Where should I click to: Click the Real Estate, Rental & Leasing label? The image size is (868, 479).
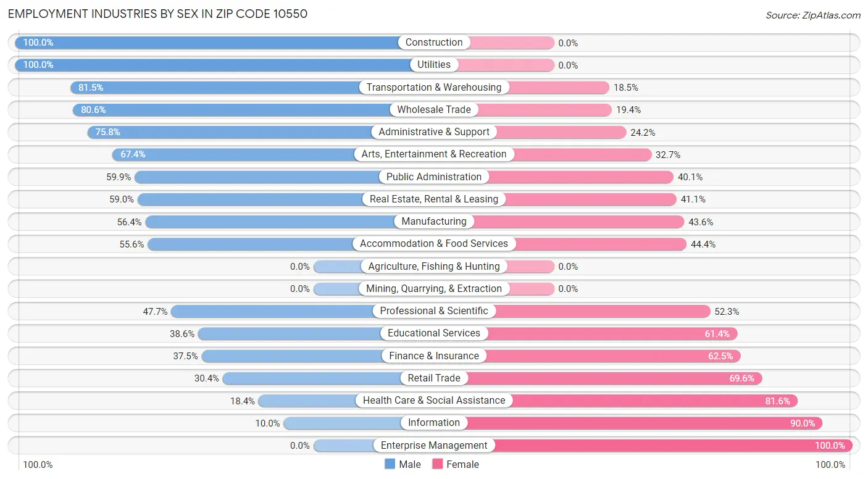[x=434, y=199]
